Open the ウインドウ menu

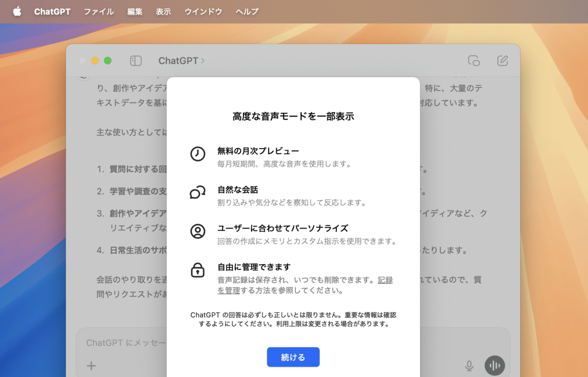(203, 11)
